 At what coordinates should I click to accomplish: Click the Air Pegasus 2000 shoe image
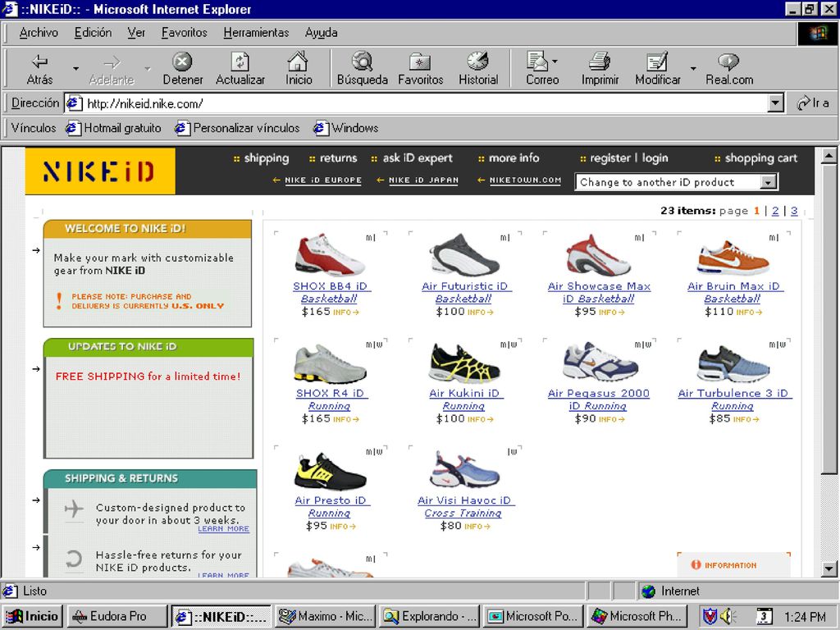click(x=599, y=362)
